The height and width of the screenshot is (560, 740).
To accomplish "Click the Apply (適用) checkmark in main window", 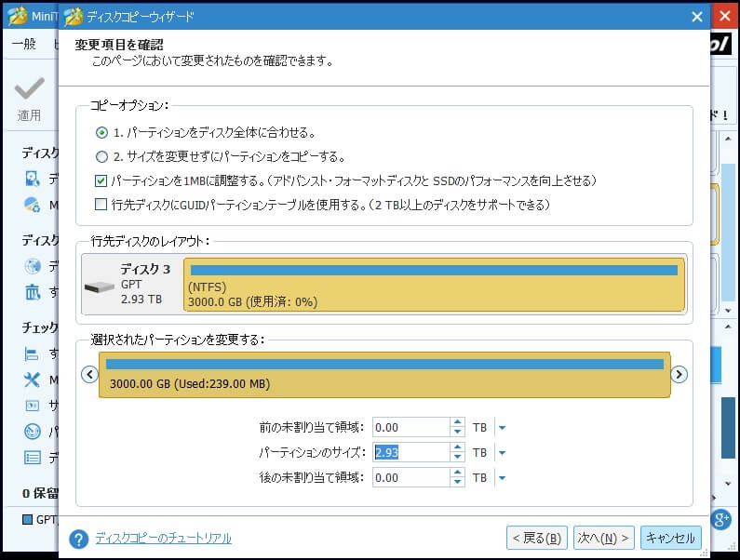I will [x=30, y=88].
